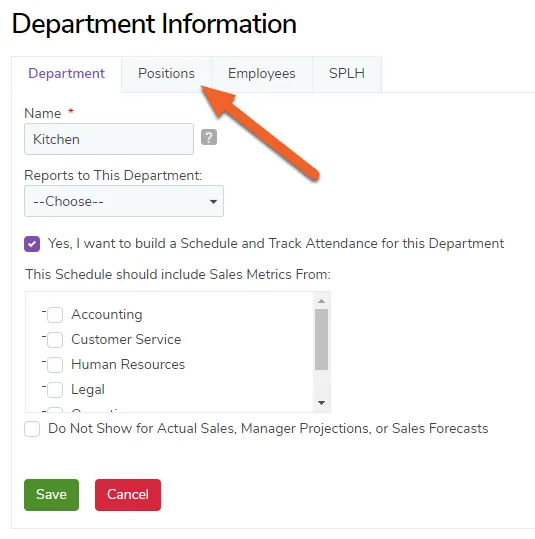
Task: Save the department information
Action: (x=52, y=495)
